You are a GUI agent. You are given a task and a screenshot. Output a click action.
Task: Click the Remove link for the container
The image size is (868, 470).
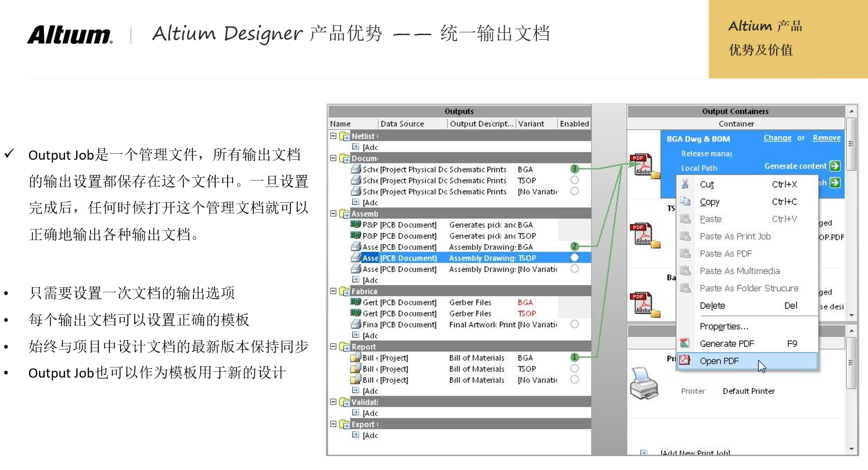826,138
